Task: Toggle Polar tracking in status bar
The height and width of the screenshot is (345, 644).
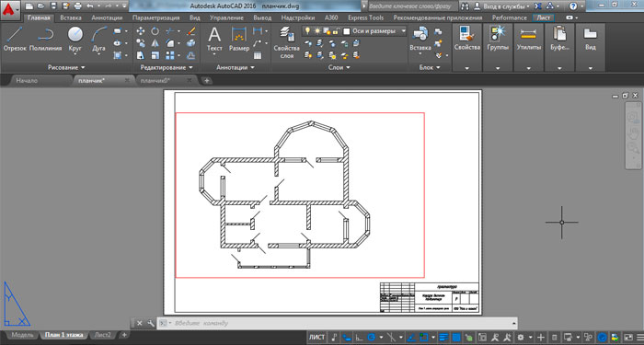Action: coord(372,338)
